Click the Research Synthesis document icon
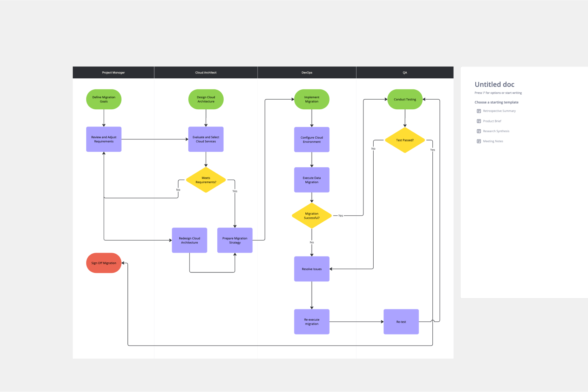 (479, 131)
